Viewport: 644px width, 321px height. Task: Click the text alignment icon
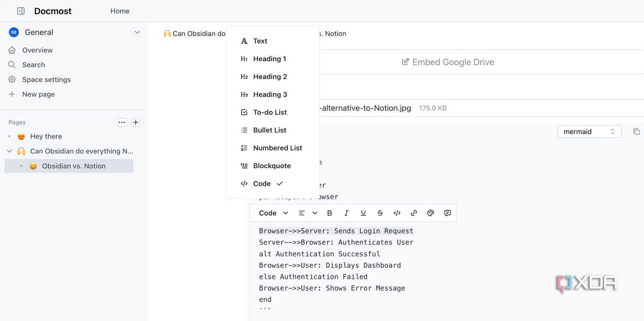(x=302, y=213)
